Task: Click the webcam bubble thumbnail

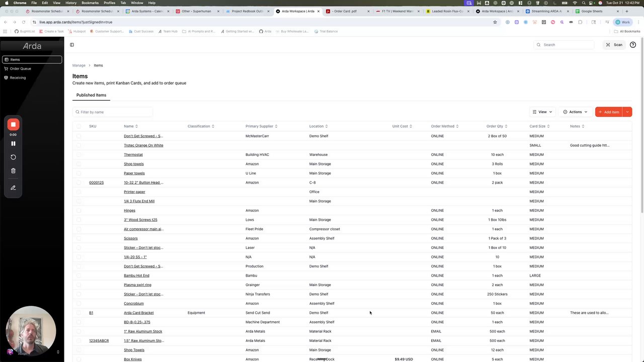Action: click(x=31, y=331)
